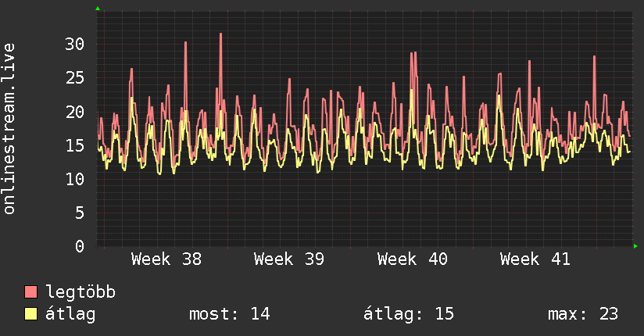Click the green arrow atop the y-axis
This screenshot has height=336, width=644.
click(98, 9)
